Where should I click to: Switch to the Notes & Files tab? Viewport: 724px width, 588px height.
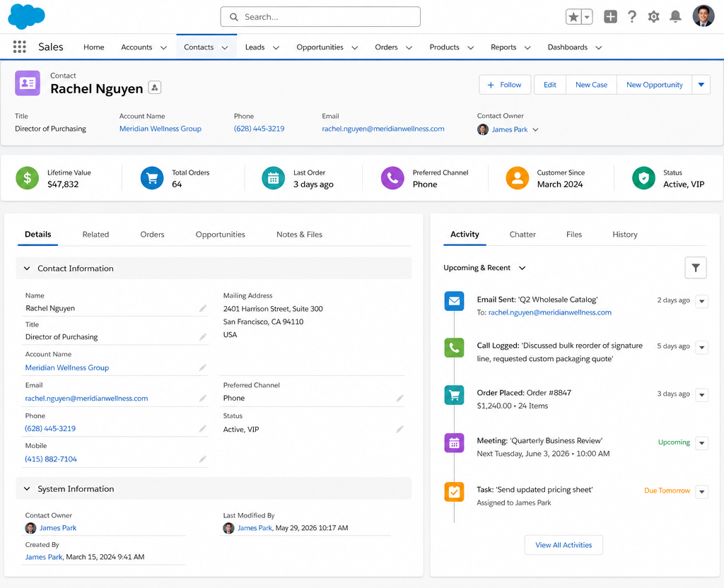pos(299,235)
